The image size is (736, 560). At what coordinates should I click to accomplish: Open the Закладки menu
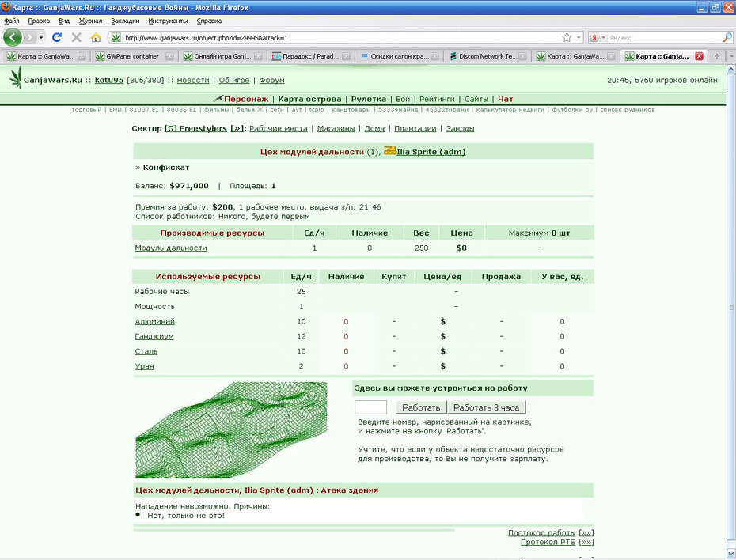point(125,21)
